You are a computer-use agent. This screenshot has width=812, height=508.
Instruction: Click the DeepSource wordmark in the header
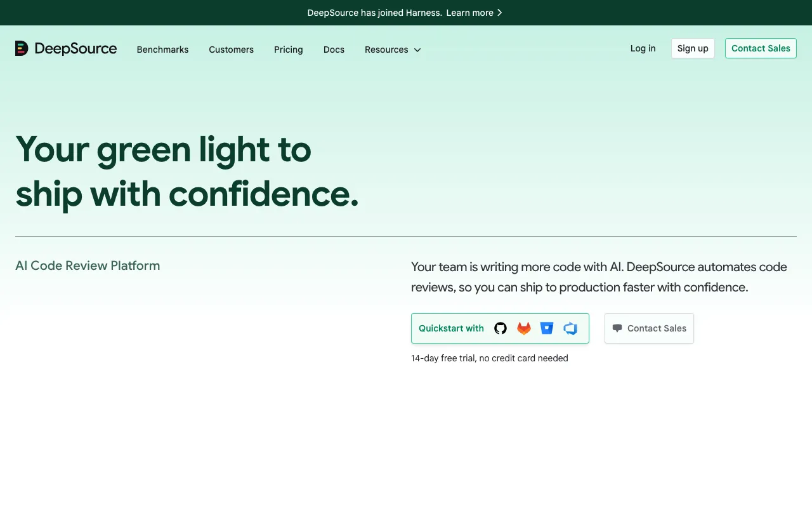[75, 49]
